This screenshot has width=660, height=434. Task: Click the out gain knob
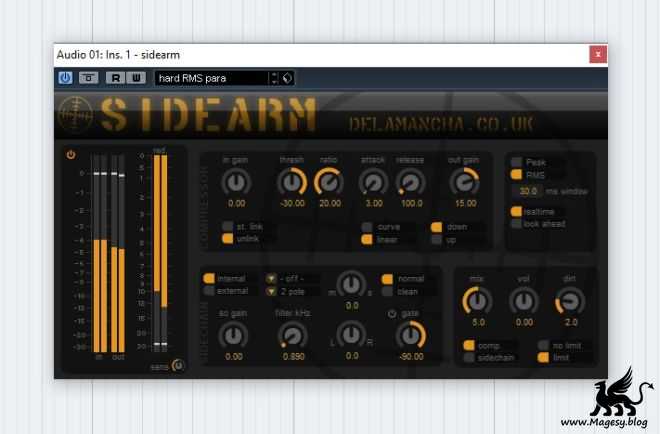[465, 182]
